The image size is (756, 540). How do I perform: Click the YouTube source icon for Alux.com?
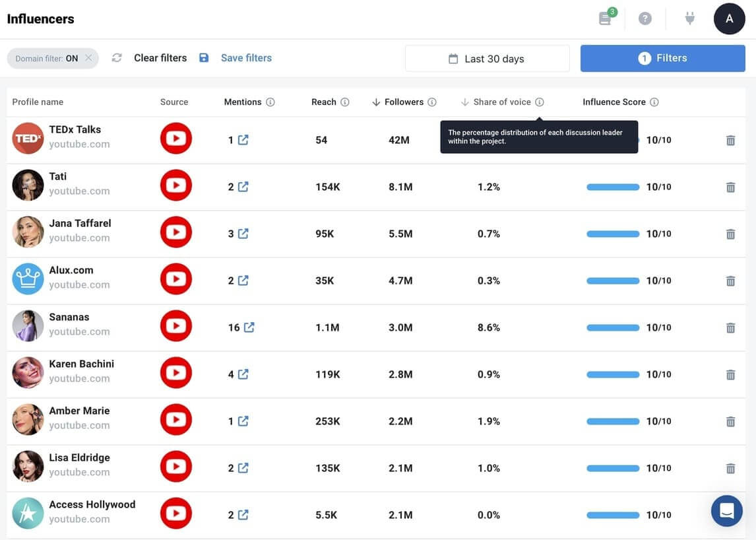coord(175,280)
